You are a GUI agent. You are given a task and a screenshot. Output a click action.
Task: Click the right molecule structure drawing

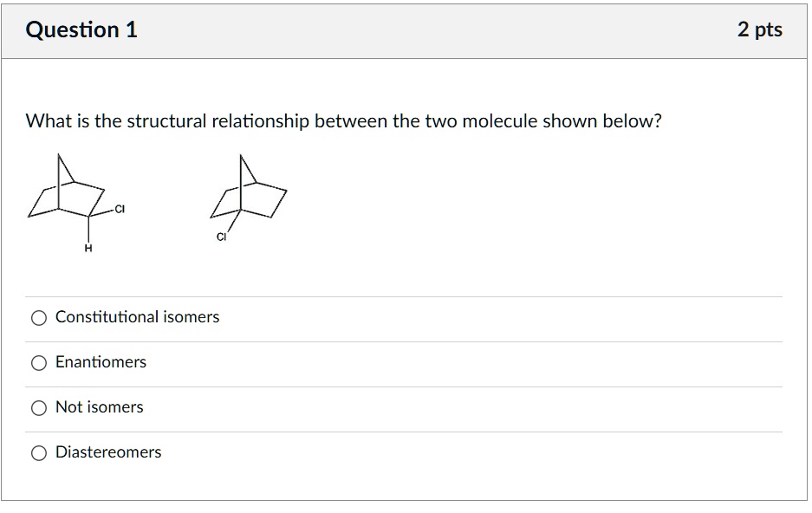[x=251, y=192]
